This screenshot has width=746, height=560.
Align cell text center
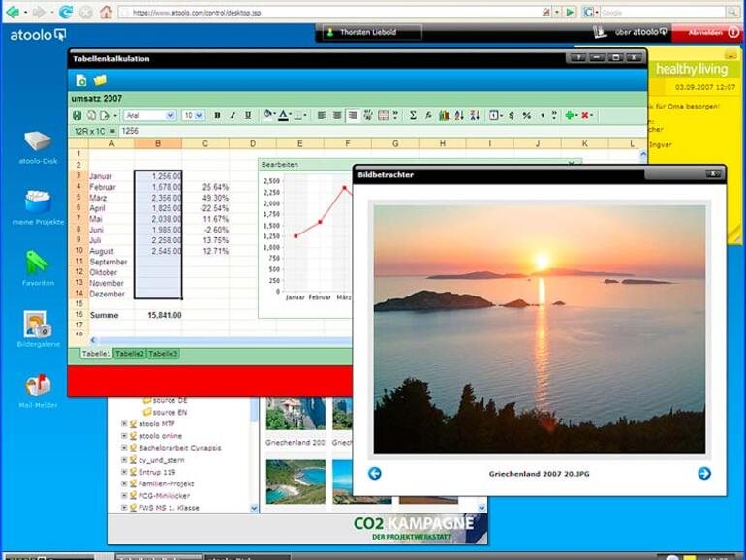tap(337, 115)
